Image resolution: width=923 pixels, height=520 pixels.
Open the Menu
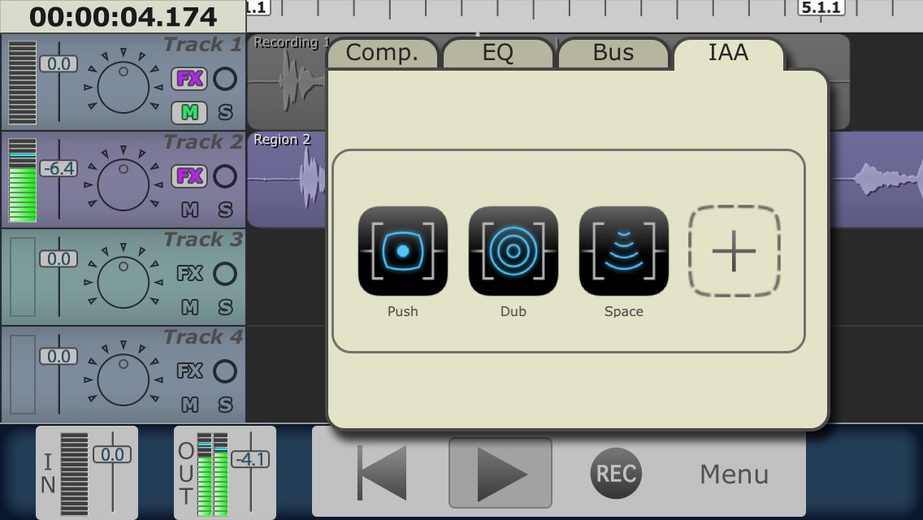734,474
